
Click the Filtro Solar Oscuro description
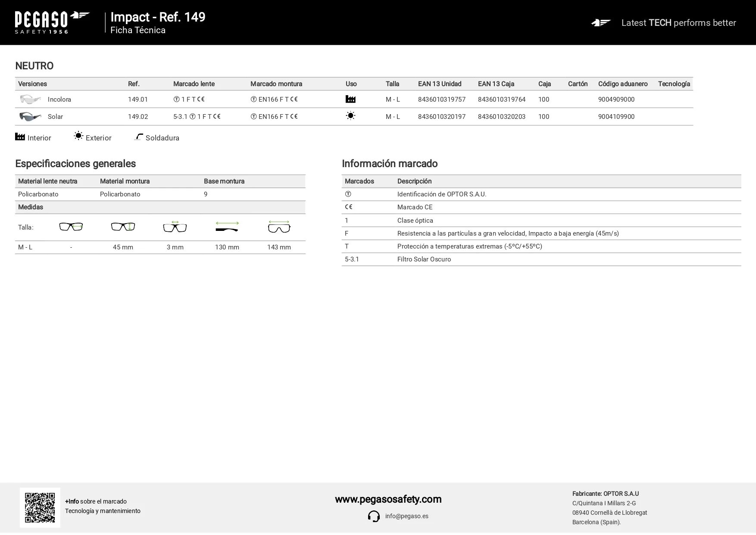[x=424, y=259]
